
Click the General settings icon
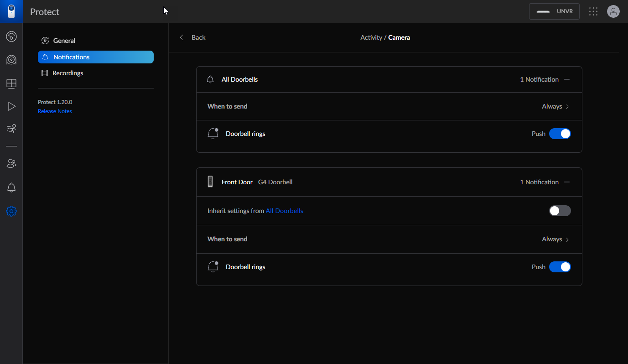pos(45,41)
